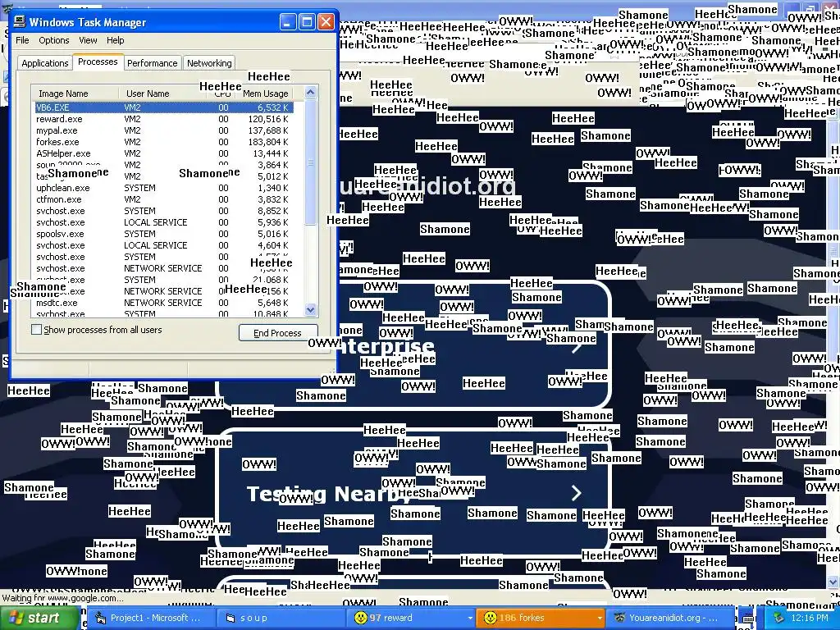Select the ctfmon.exe process row
Screen dimensions: 840x630
pos(163,199)
